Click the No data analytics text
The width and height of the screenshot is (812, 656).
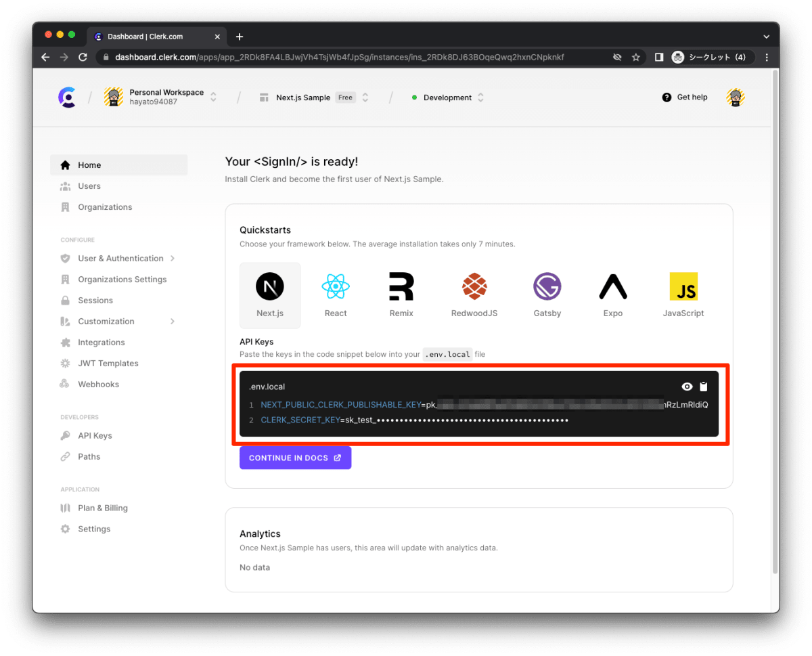point(254,567)
